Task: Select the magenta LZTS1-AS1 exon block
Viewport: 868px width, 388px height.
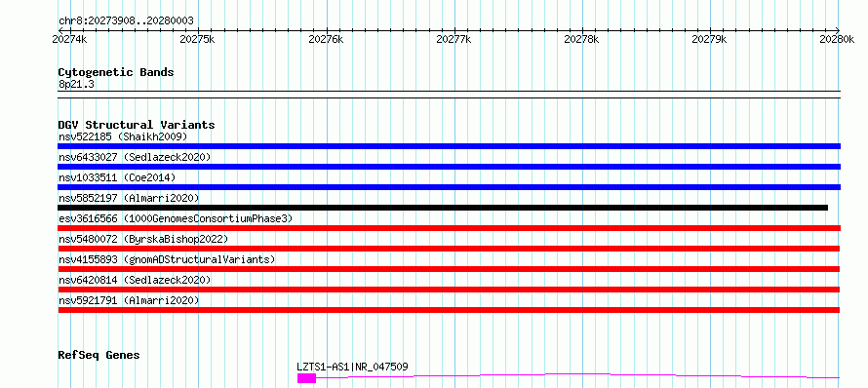Action: [306, 378]
